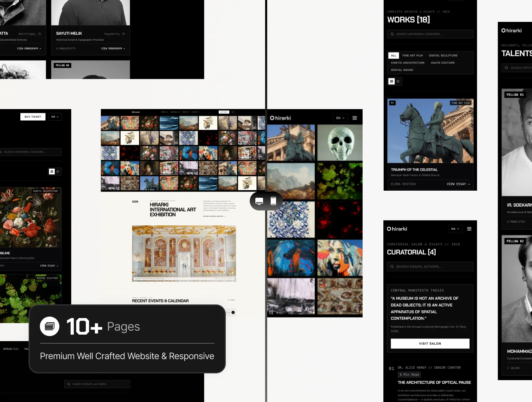This screenshot has width=532, height=402.
Task: Click TALENTS in desktop homepage navbar
Action: point(195,112)
